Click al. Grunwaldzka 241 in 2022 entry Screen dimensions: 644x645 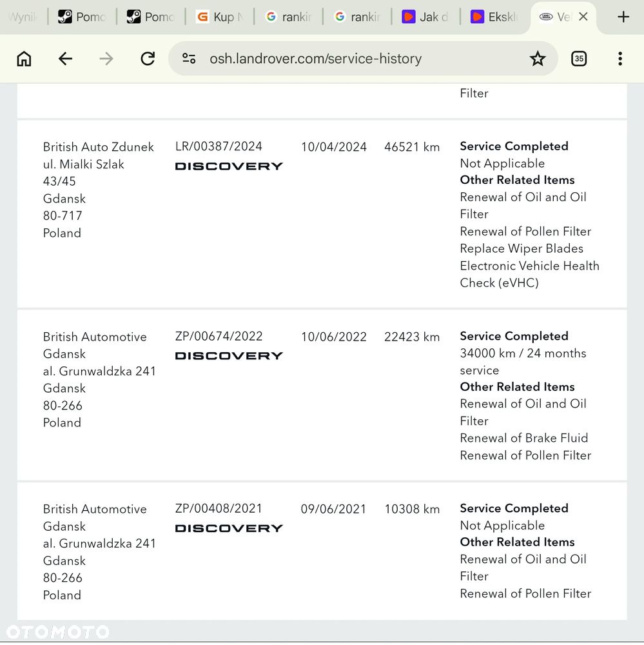click(99, 371)
